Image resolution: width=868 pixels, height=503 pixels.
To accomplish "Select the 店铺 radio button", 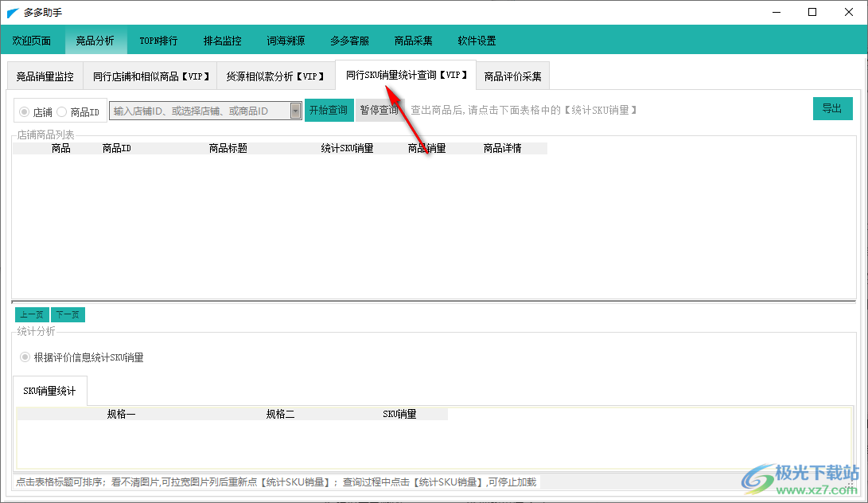I will click(24, 112).
